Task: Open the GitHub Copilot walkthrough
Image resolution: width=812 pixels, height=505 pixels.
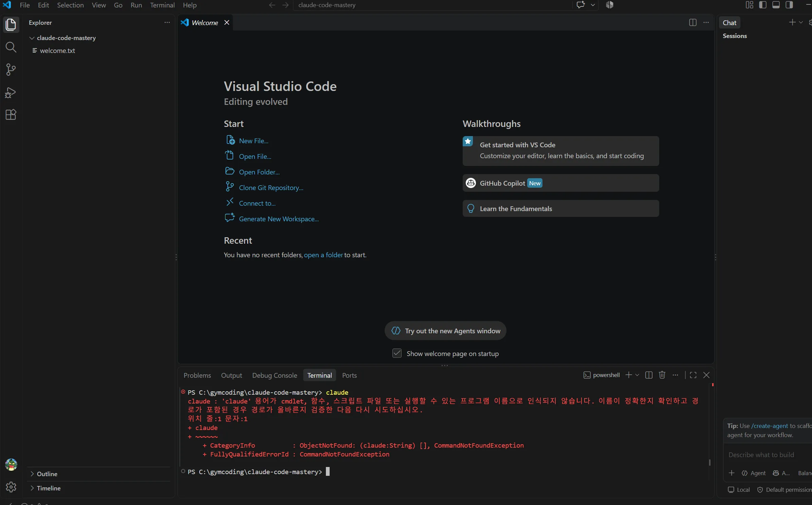Action: tap(560, 183)
